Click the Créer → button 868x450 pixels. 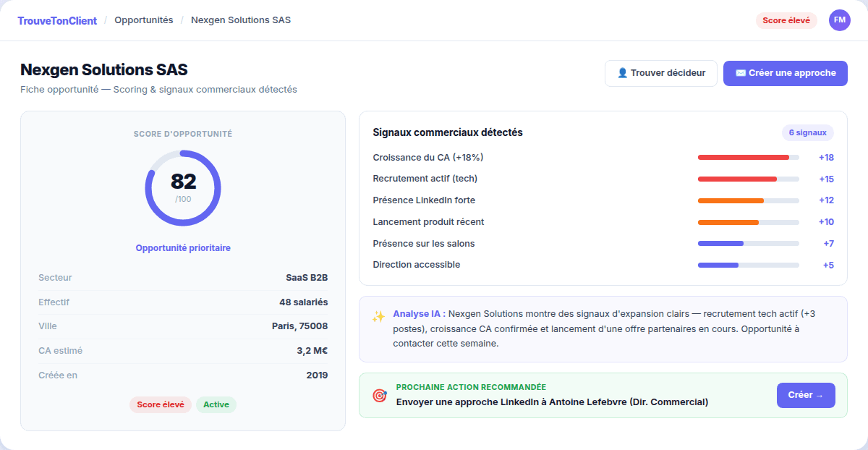click(806, 395)
